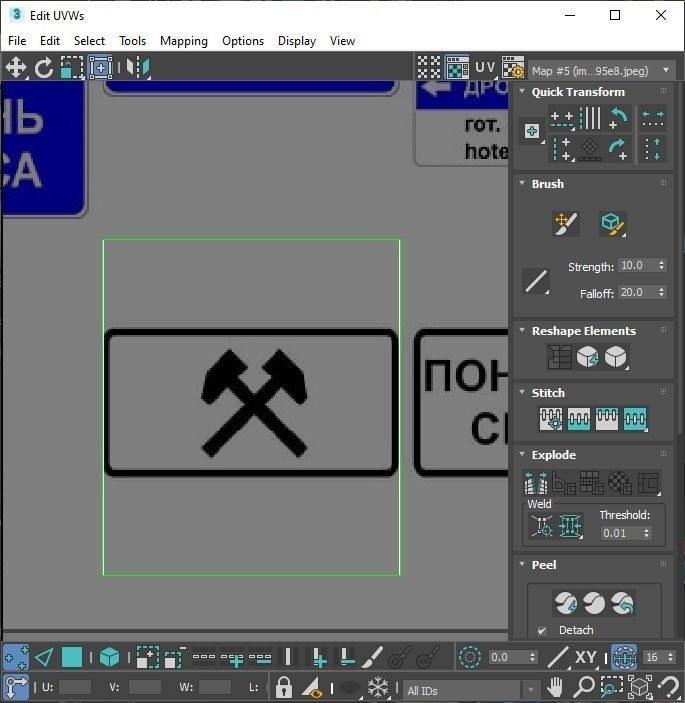This screenshot has height=703, width=685.
Task: Toggle Edge sub-object mode triangle icon
Action: (44, 657)
